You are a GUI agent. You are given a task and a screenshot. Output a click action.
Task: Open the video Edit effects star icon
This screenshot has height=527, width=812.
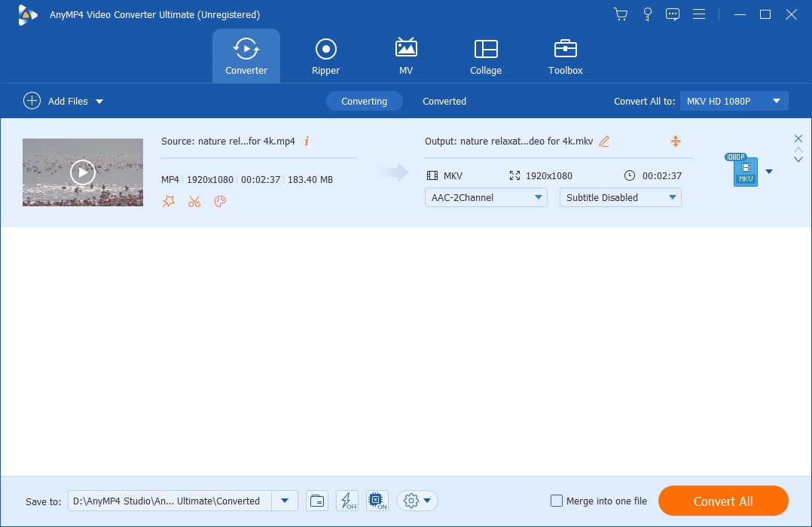(x=169, y=201)
